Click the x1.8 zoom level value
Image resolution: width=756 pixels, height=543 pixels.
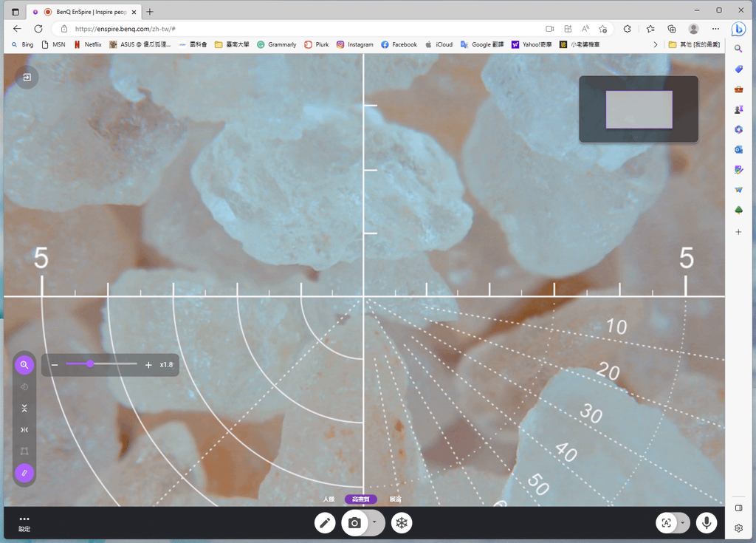[166, 365]
